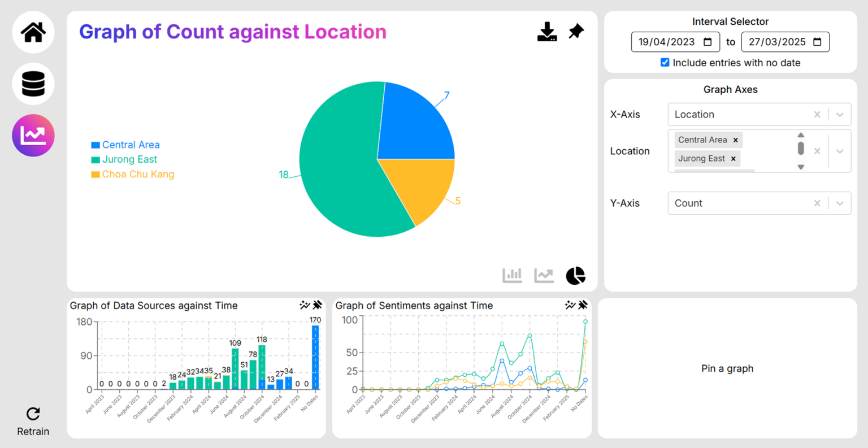Toggle Choa Chu Kang series in legend
The height and width of the screenshot is (448, 868).
click(x=133, y=175)
